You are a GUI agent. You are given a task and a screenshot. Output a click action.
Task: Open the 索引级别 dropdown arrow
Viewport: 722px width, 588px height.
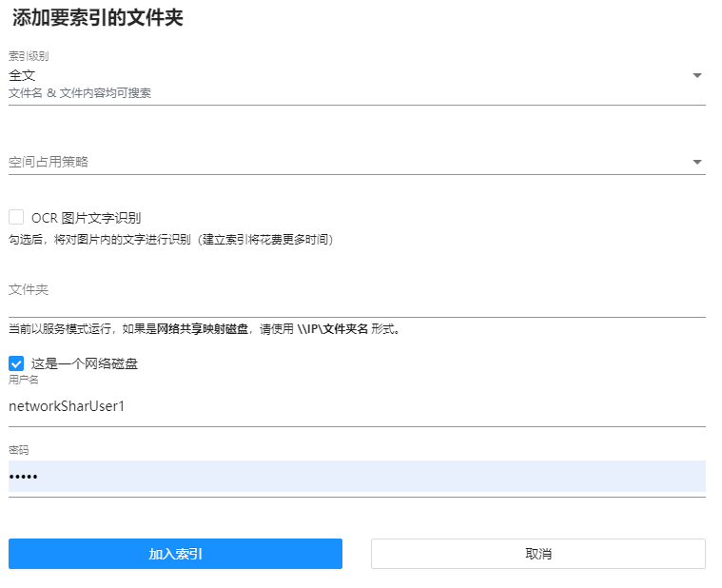[x=696, y=75]
